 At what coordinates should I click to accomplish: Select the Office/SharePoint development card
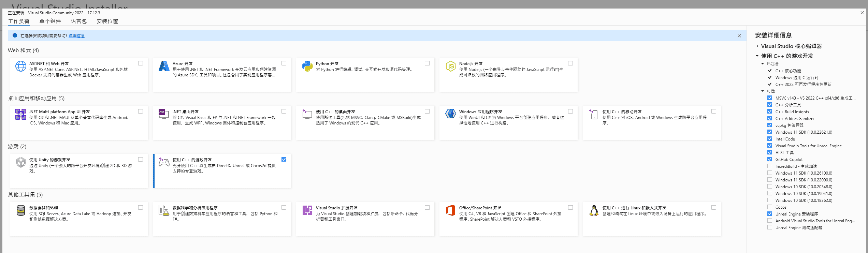pos(508,219)
